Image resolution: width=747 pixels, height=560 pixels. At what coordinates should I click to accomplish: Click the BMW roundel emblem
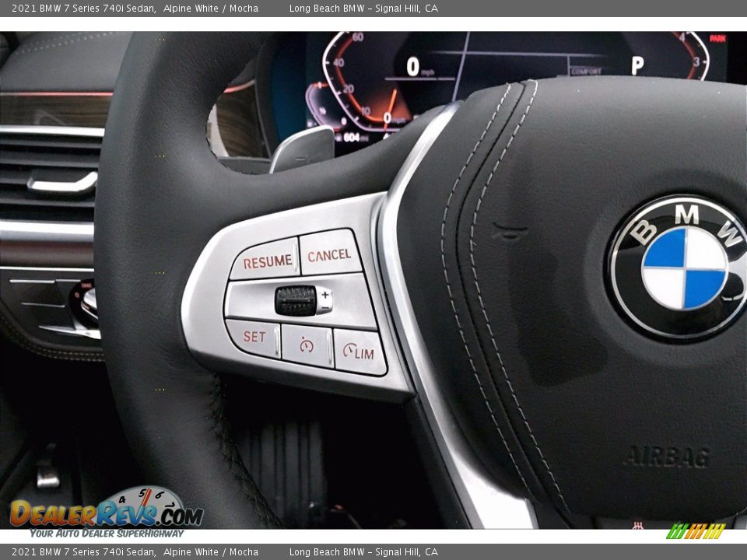(x=682, y=268)
